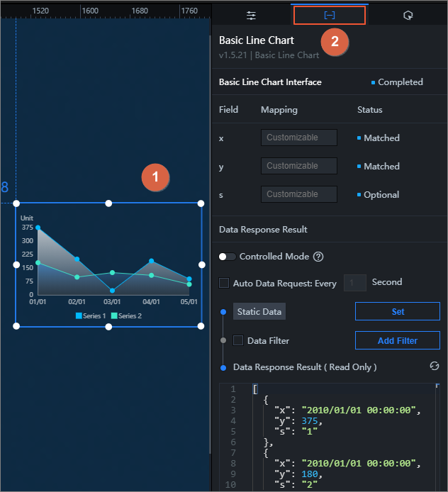Image resolution: width=448 pixels, height=492 pixels.
Task: Click "Matched" status in the x row
Action: click(x=381, y=138)
